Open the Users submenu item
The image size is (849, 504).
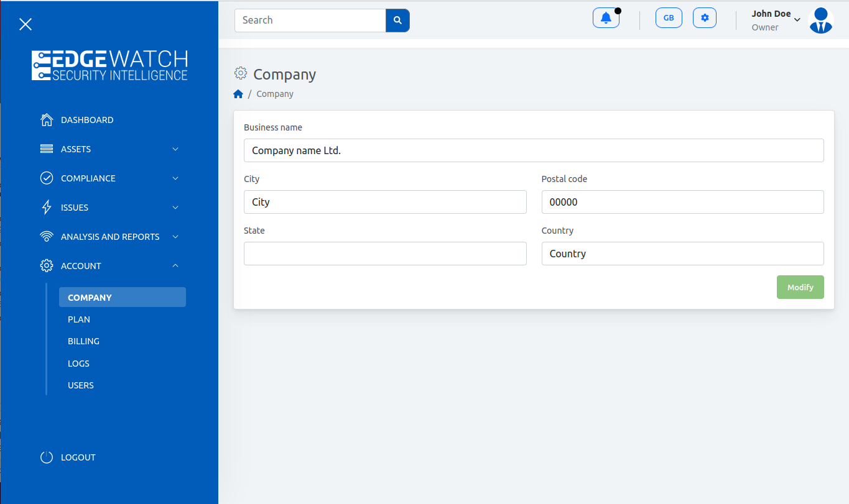click(x=81, y=385)
